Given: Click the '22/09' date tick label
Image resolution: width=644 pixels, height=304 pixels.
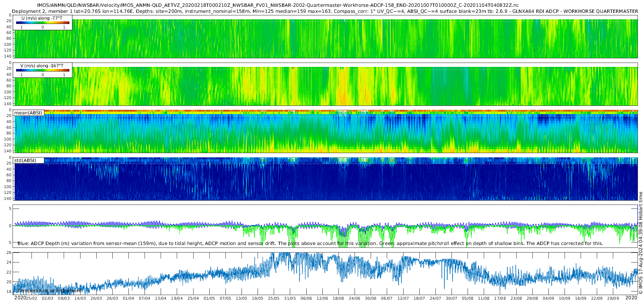Looking at the screenshot, I should pos(597,298).
